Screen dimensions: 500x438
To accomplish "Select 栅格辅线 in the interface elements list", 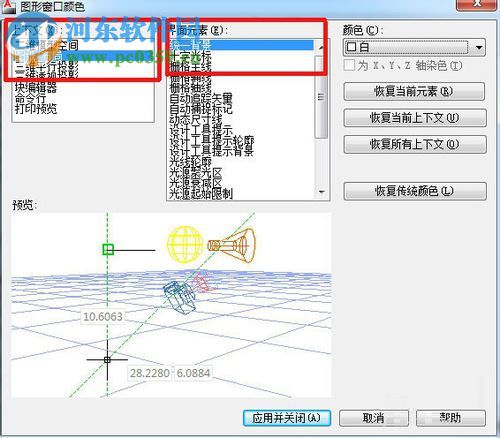I will (x=191, y=78).
